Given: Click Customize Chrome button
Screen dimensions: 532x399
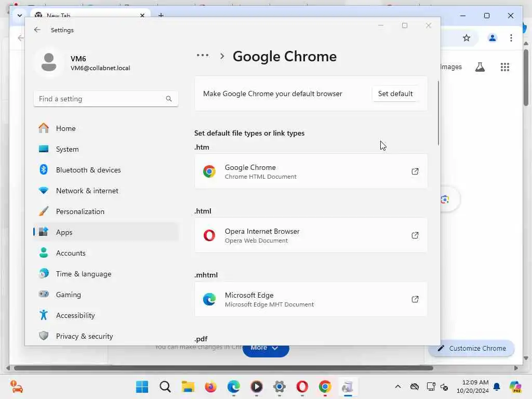Looking at the screenshot, I should pos(472,348).
